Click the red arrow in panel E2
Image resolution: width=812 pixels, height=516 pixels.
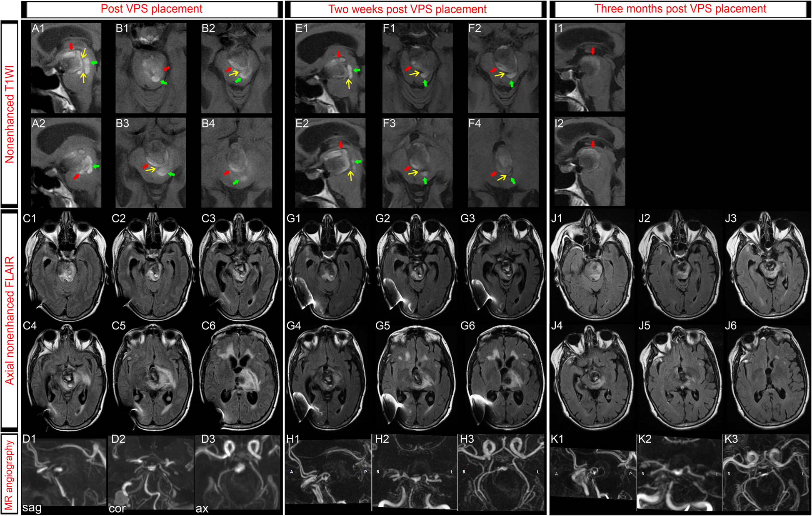tap(341, 145)
